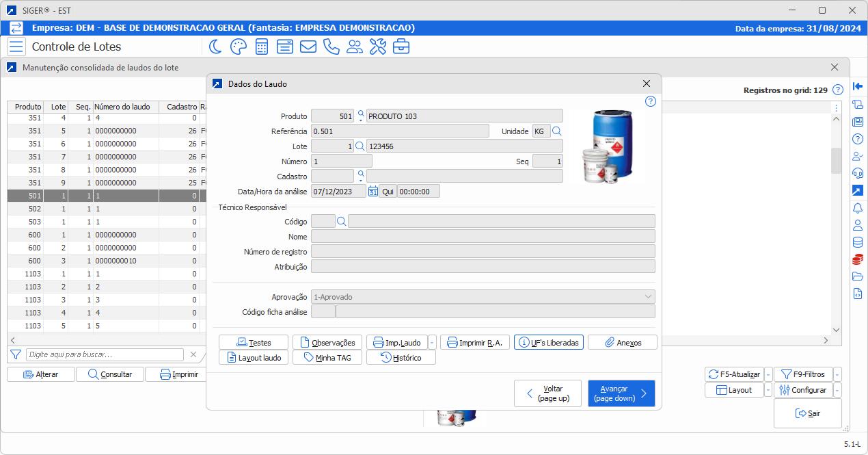Expand the Aprovação dropdown

tap(648, 297)
